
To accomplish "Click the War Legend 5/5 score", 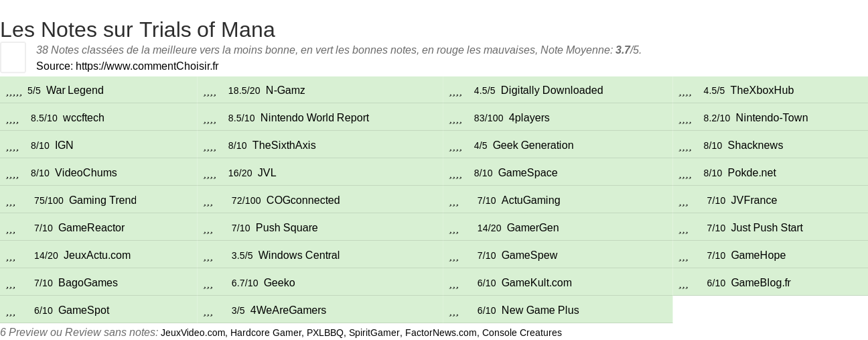I will pos(34,91).
